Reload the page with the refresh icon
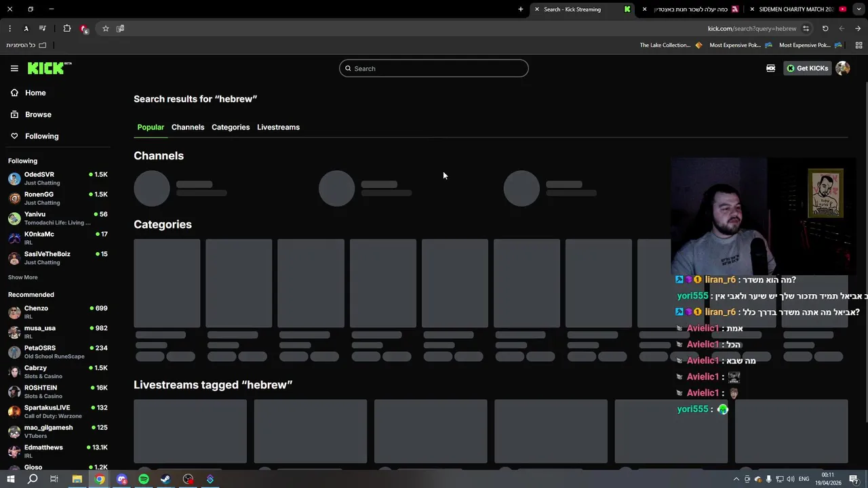Screen dimensions: 868x488 coord(825,28)
